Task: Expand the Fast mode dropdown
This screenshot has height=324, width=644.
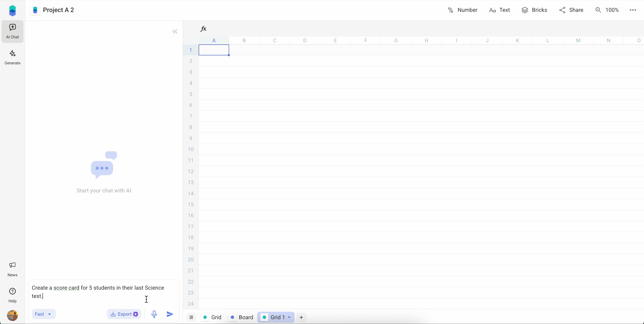Action: click(x=44, y=314)
